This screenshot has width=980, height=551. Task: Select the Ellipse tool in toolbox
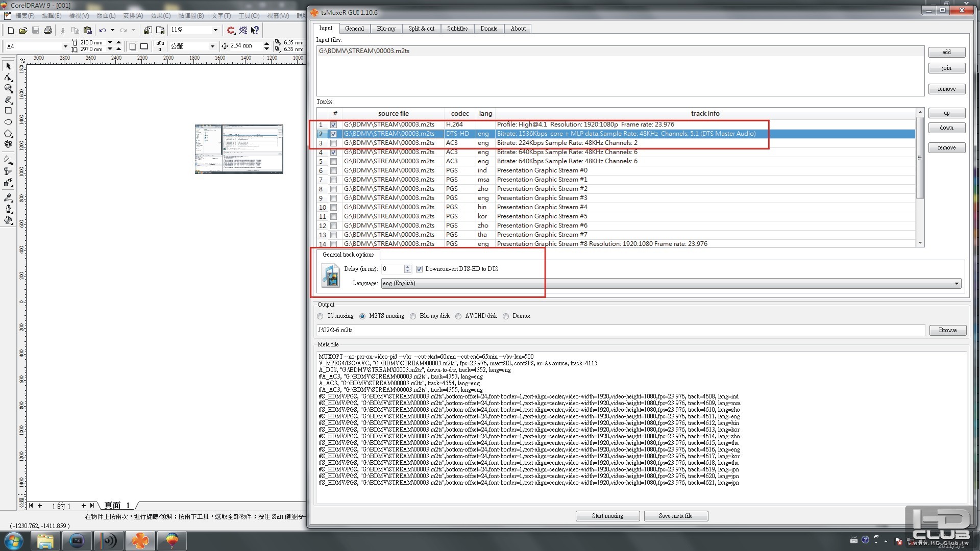click(x=8, y=122)
